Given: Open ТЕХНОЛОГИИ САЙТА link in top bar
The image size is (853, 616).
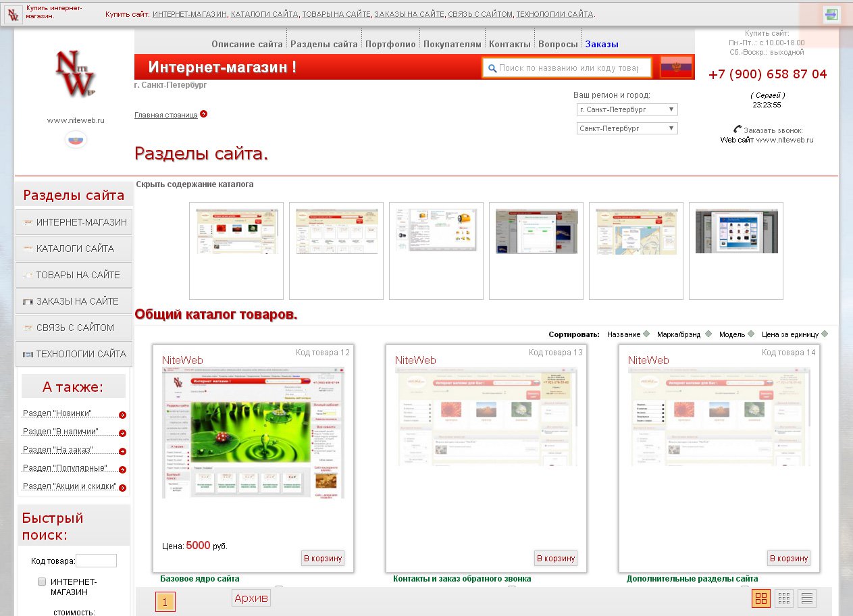Looking at the screenshot, I should (554, 14).
